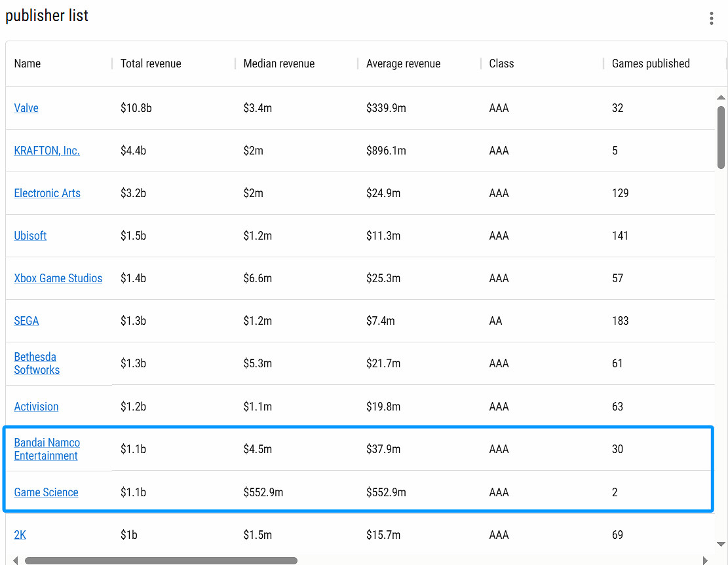
Task: Open Bandai Namco Entertainment link
Action: point(47,449)
